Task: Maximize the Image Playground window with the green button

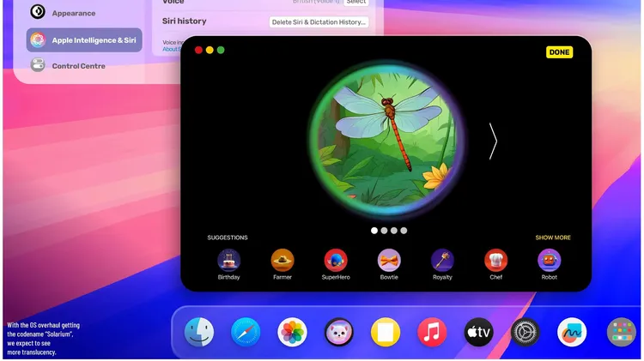Action: click(221, 50)
